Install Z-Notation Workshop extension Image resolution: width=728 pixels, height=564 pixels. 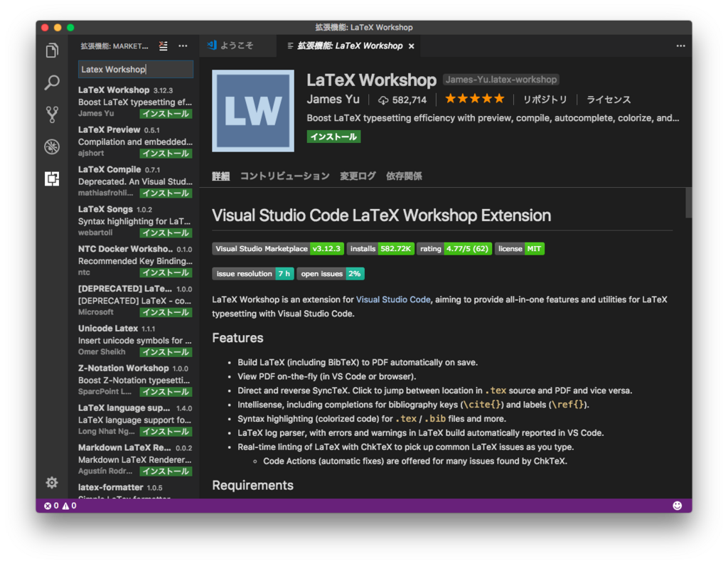[x=166, y=392]
